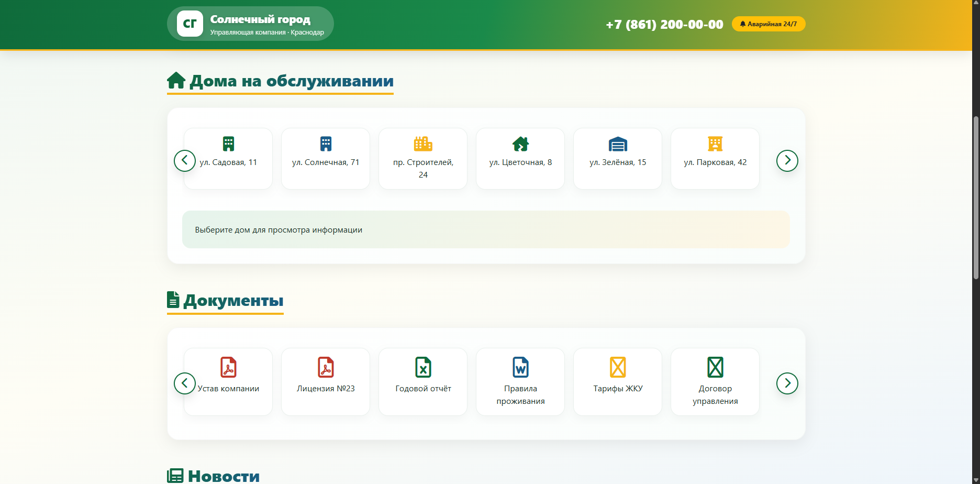980x484 pixels.
Task: Open the Солнечный город home link
Action: click(250, 24)
